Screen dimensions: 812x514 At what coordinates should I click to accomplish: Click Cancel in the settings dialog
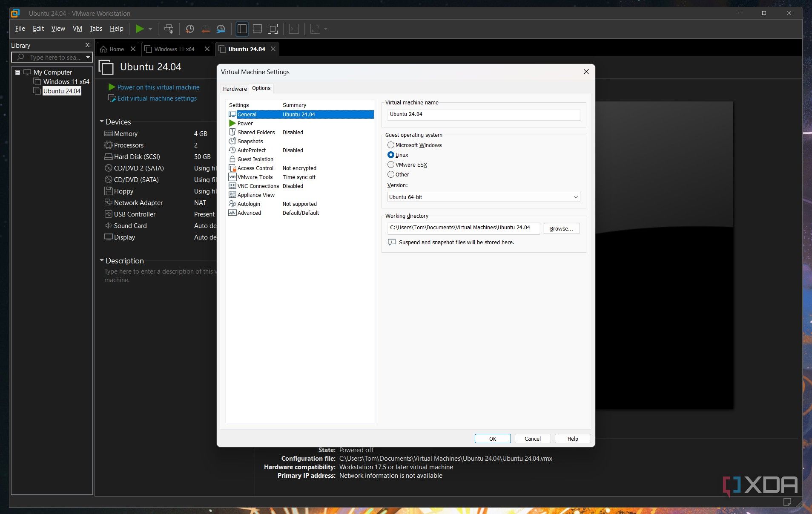pos(533,439)
